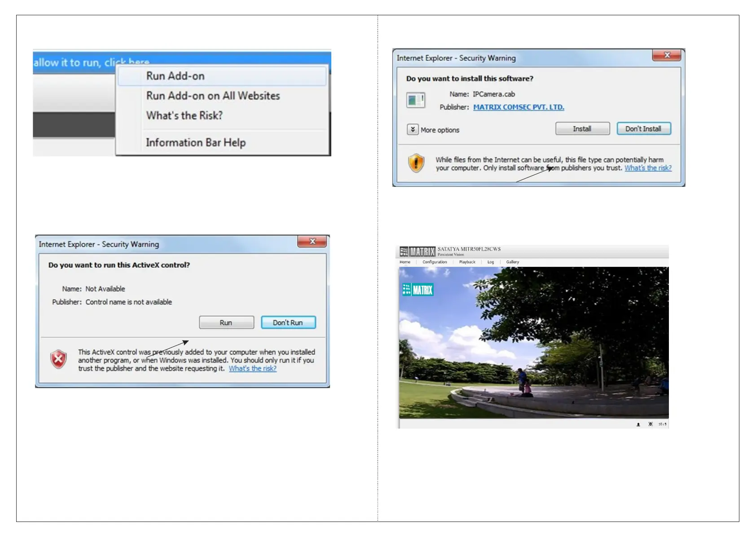756x535 pixels.
Task: Choose Run Add-on on All Websites
Action: click(x=213, y=96)
